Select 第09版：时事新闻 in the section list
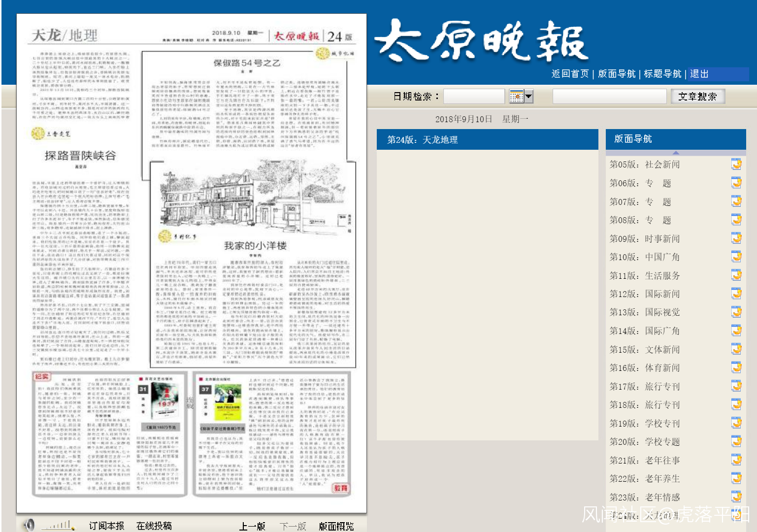 (645, 238)
